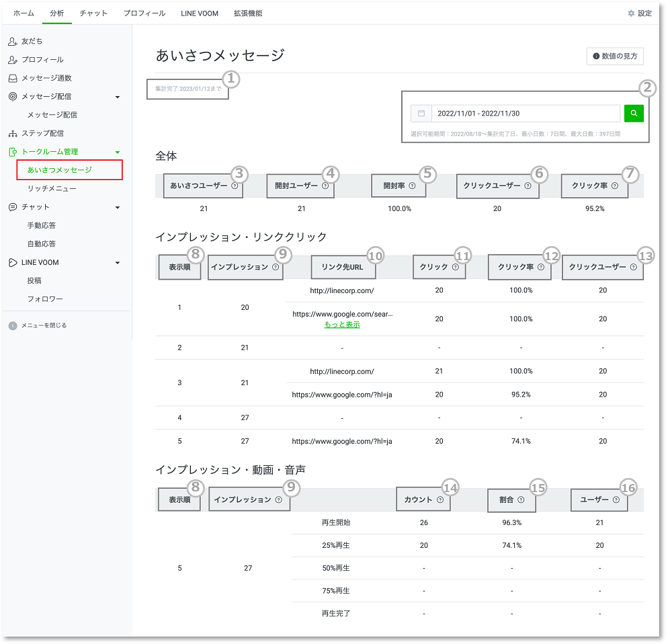Open the calendar icon in date field
The image size is (672, 644).
point(421,114)
